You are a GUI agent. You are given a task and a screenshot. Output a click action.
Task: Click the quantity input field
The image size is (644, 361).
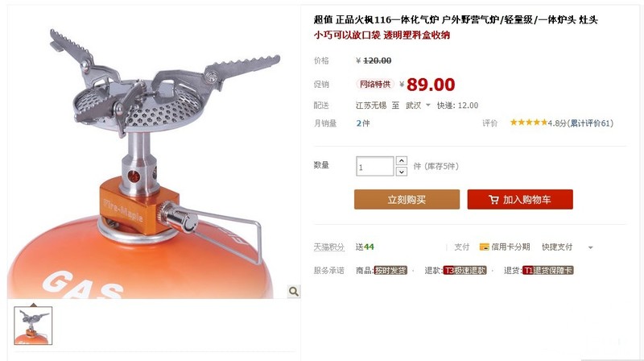pos(374,167)
